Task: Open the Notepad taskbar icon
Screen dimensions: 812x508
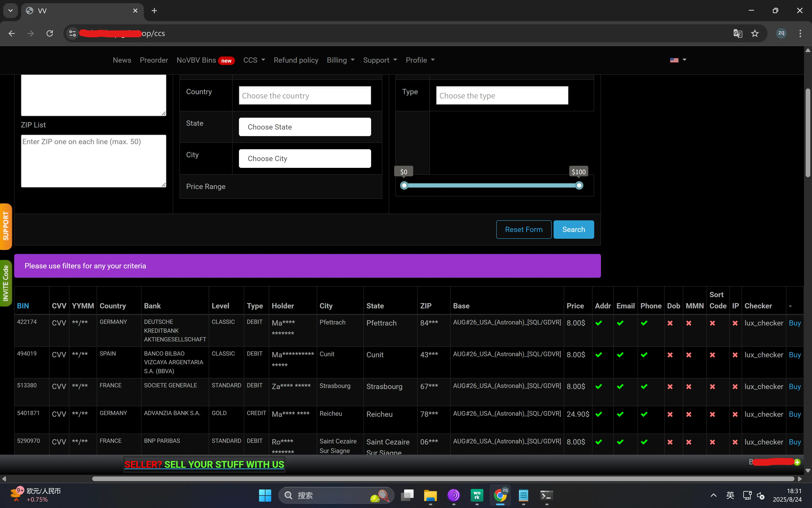Action: click(523, 495)
